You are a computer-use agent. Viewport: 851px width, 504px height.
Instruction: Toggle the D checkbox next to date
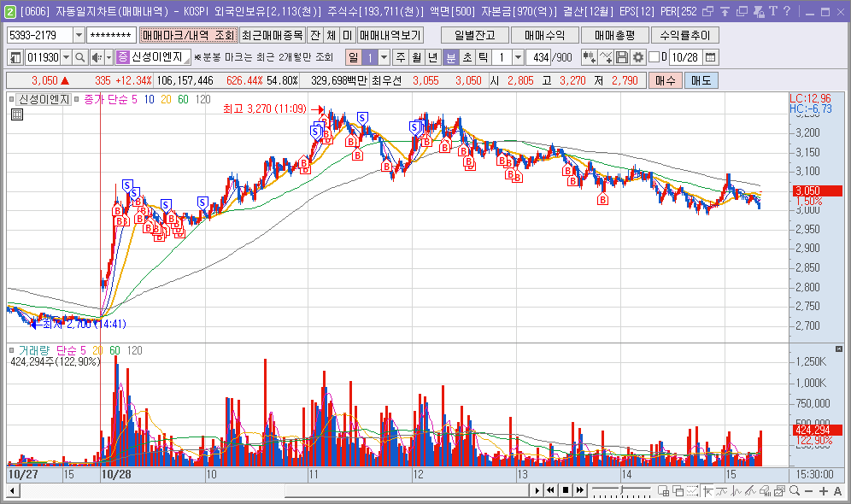(654, 57)
